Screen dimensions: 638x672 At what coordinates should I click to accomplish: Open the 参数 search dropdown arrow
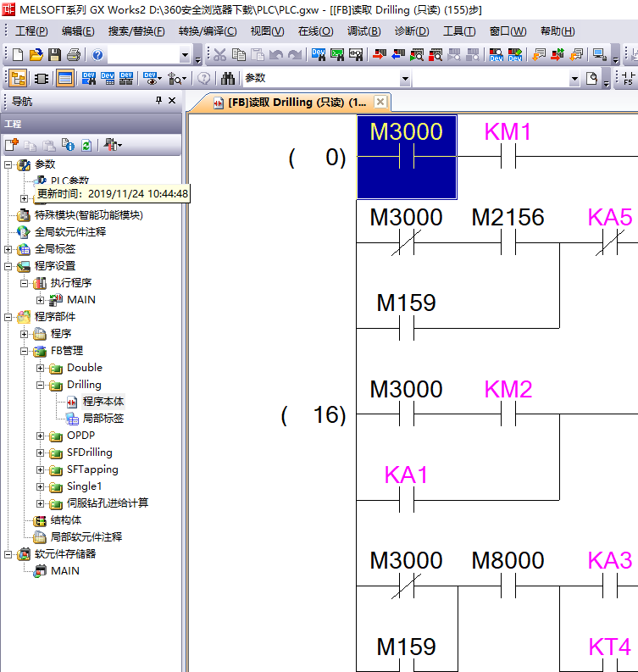pos(405,79)
